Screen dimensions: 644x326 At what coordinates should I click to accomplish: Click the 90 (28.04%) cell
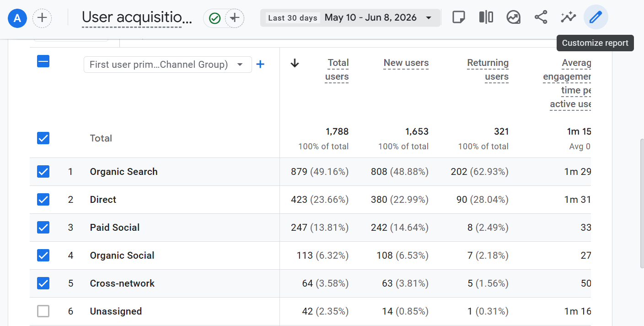(483, 200)
